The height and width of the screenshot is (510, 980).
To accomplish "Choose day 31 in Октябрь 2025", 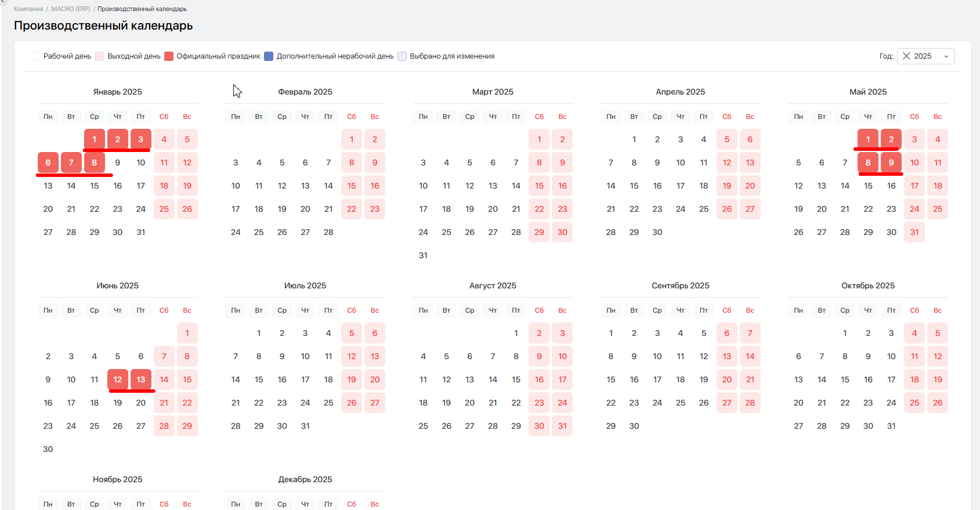I will click(891, 426).
